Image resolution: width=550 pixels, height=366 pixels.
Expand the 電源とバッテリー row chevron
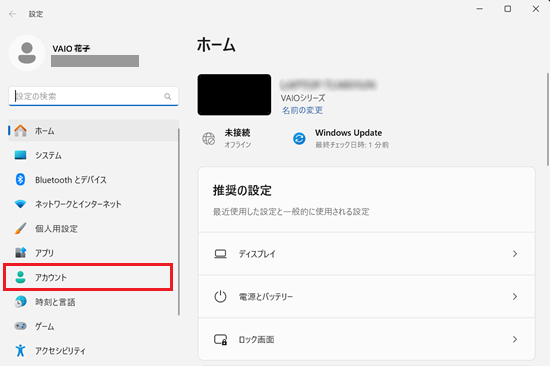[x=515, y=297]
